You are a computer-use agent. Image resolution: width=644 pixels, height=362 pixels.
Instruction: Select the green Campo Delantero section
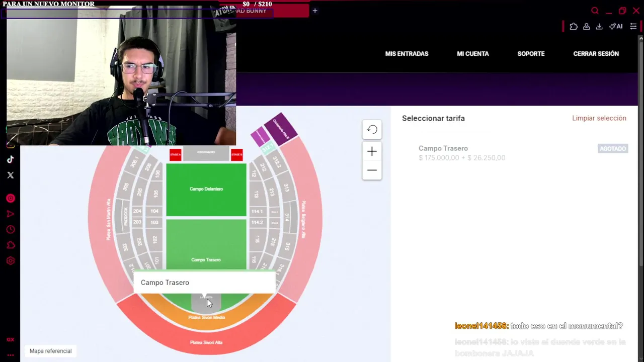(206, 190)
